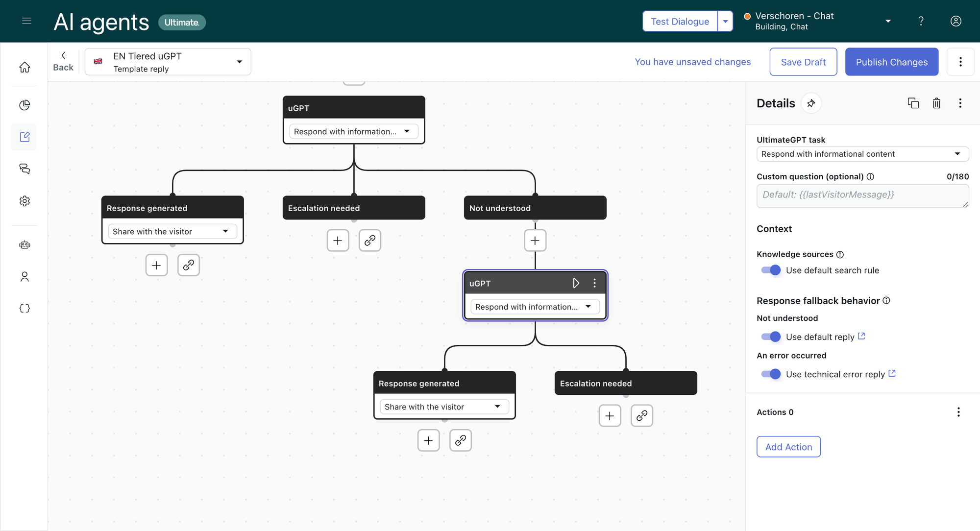Duplicate block using copy icon in Details
This screenshot has width=980, height=531.
(x=913, y=103)
